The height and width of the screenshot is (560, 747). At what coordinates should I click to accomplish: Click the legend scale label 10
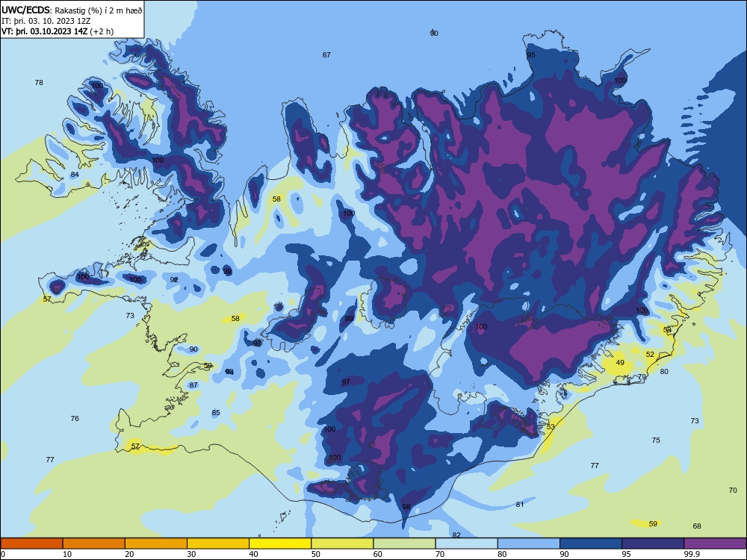coord(67,554)
